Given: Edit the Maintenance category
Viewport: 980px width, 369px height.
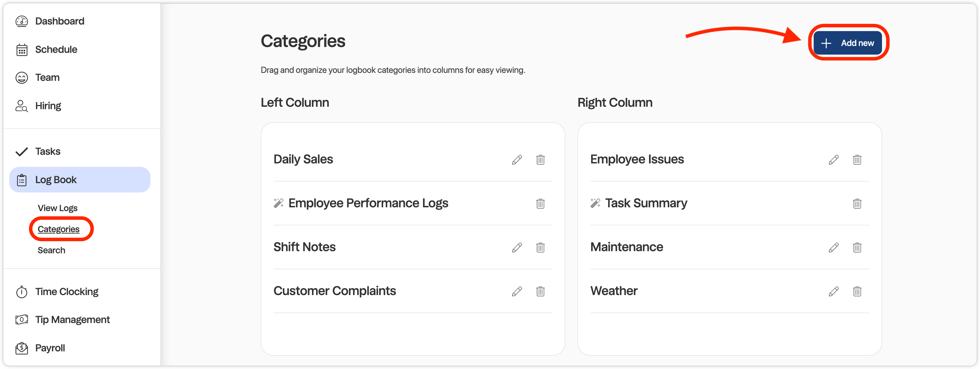Looking at the screenshot, I should (834, 247).
